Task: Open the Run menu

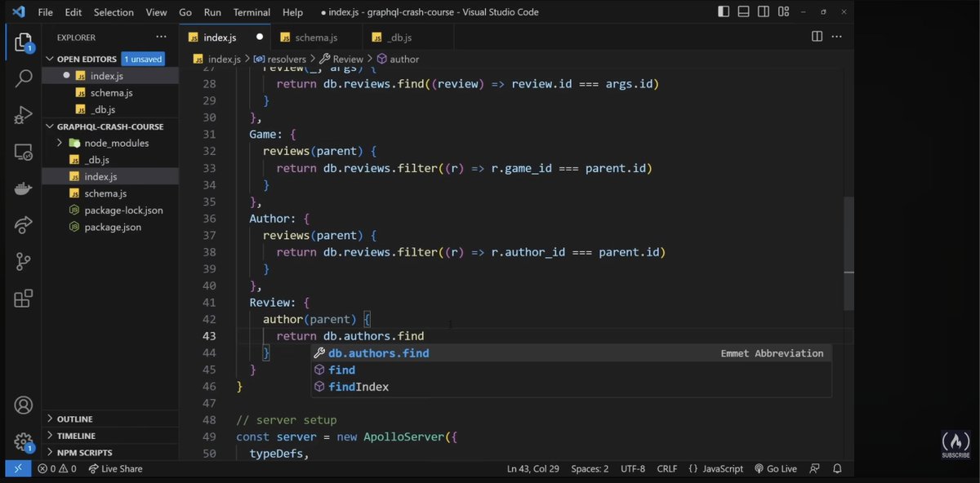Action: 212,12
